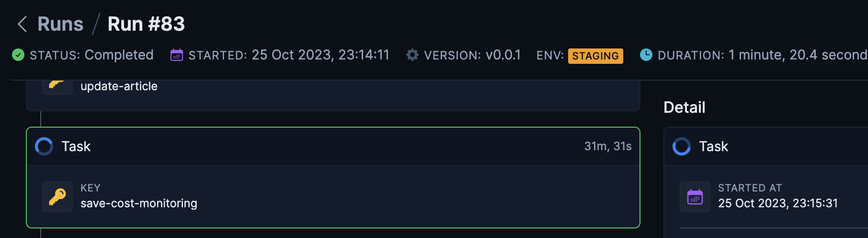Click the purple calendar icon beside STARTED
Screen dimensions: 868x238
pyautogui.click(x=177, y=55)
